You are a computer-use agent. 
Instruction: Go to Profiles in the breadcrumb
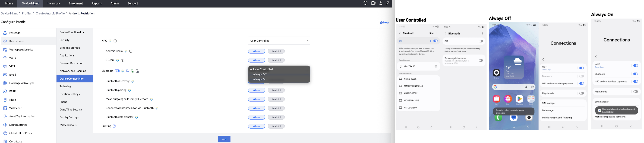coord(27,14)
